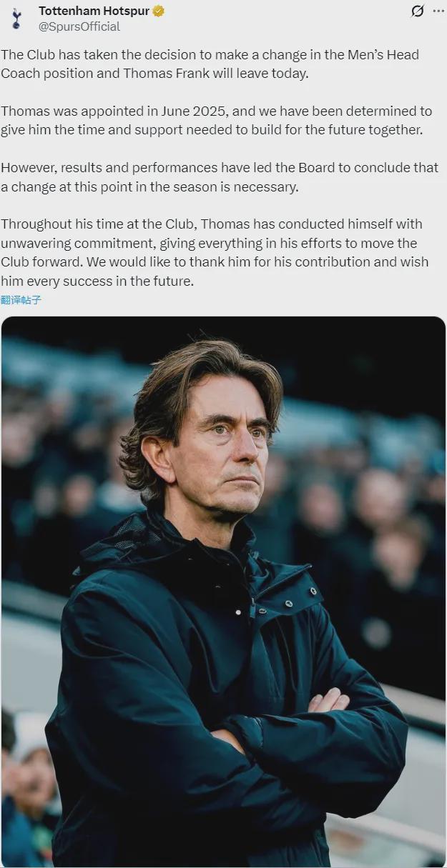Click the paragraph starting "Thomas was appointed"
Viewport: 447px width, 868px height.
coord(216,121)
